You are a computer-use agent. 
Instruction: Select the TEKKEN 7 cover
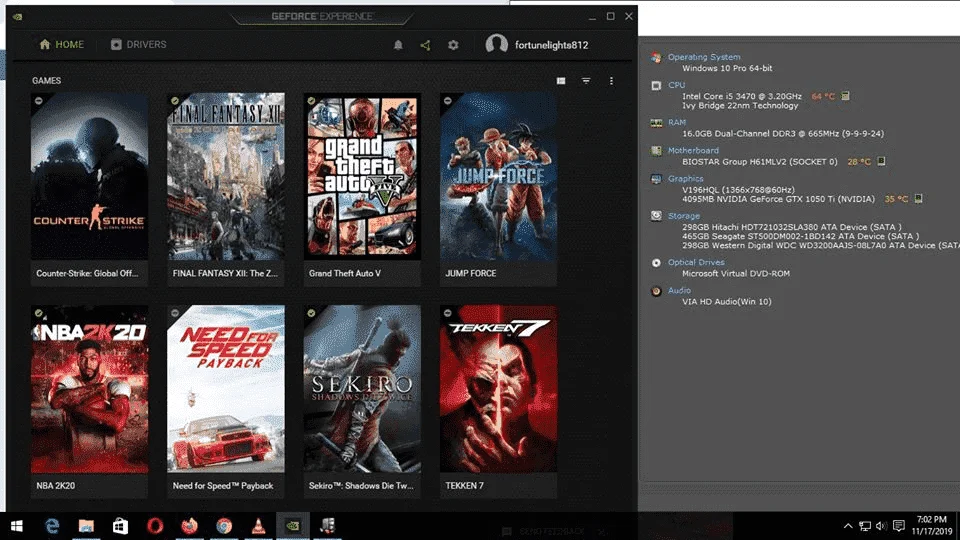tap(498, 389)
